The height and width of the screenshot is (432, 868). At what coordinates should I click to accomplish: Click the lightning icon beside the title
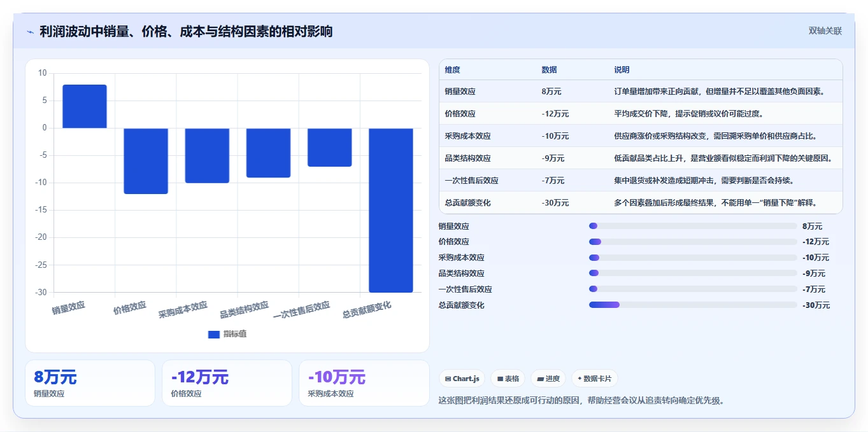(31, 32)
